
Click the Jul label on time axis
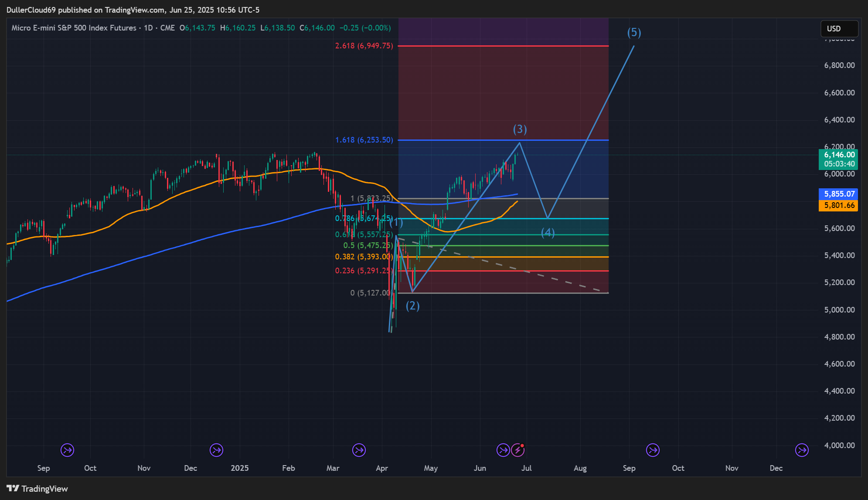[527, 468]
